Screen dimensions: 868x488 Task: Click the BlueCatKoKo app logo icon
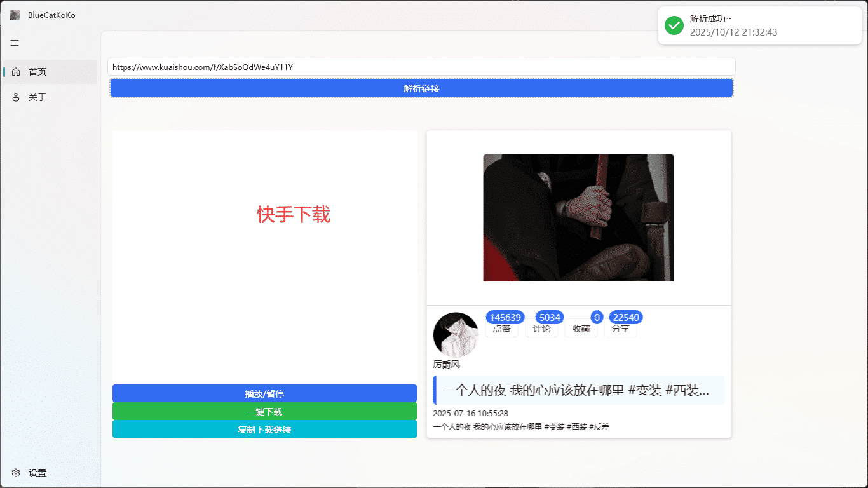[x=15, y=15]
